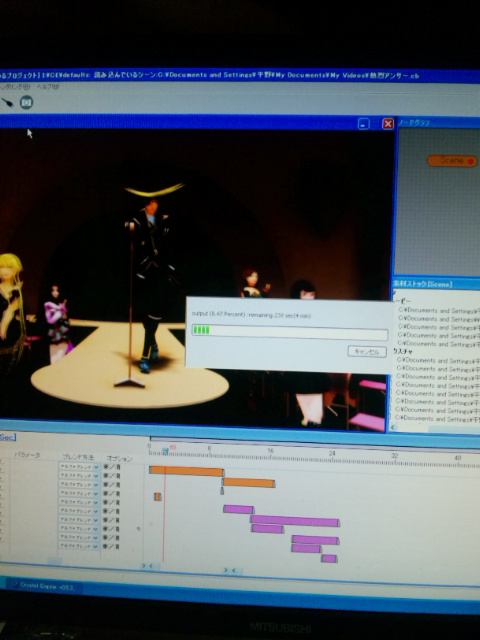The height and width of the screenshot is (640, 480).
Task: Click the パラメータ column header
Action: point(27,455)
